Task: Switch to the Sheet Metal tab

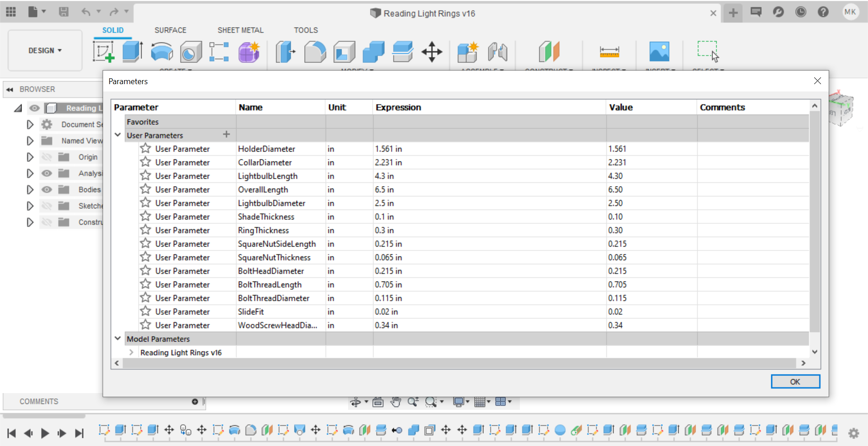Action: click(240, 30)
